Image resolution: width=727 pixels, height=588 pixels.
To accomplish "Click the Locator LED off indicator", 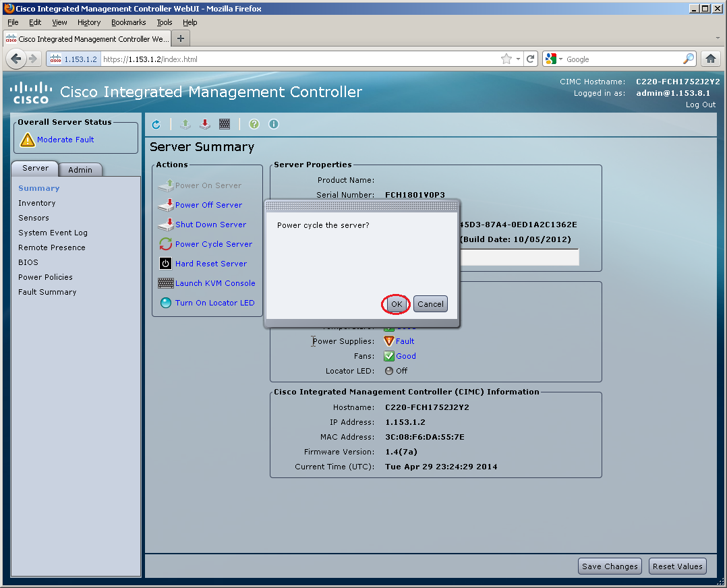I will [389, 371].
